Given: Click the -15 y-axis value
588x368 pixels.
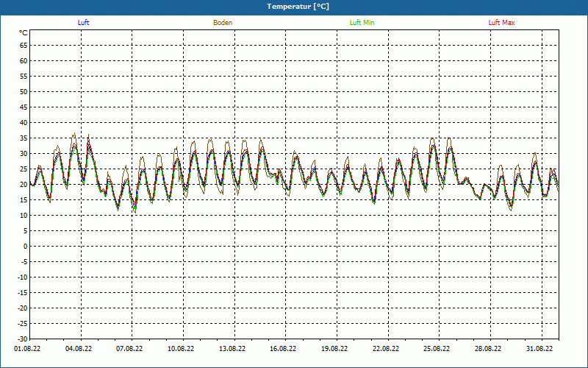Looking at the screenshot, I should pos(23,293).
